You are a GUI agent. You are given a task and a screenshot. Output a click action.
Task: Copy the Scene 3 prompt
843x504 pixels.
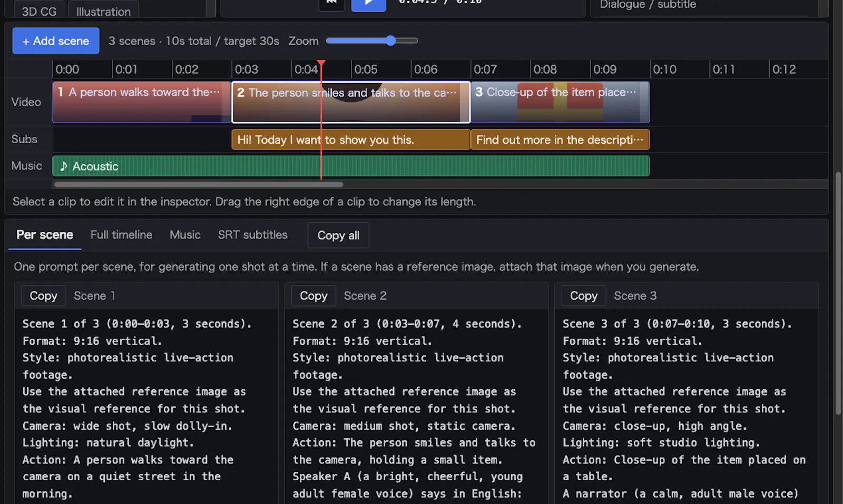pyautogui.click(x=584, y=295)
